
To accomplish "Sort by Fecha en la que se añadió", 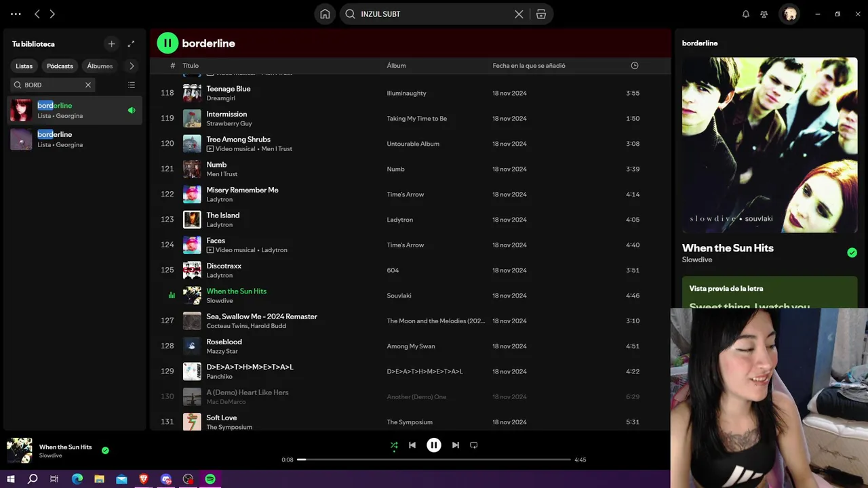I will pyautogui.click(x=529, y=66).
